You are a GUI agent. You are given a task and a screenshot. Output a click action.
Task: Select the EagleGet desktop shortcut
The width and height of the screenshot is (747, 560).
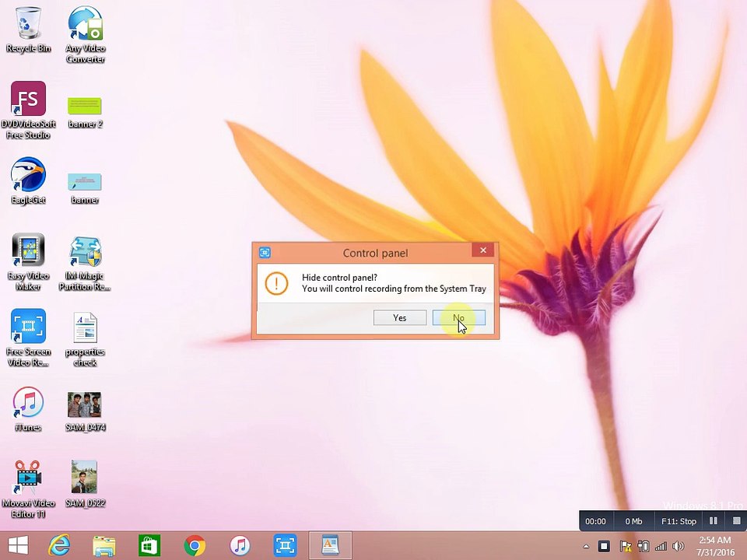click(28, 180)
